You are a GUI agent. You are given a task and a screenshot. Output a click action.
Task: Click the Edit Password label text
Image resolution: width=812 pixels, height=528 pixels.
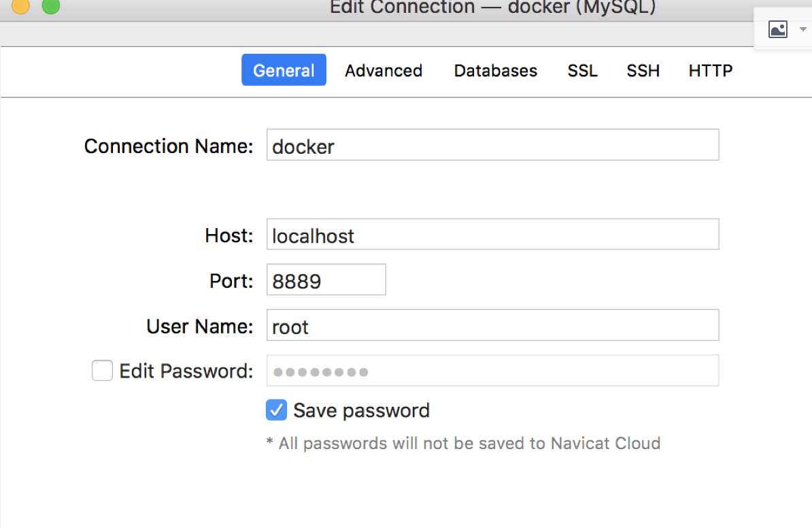click(x=186, y=370)
